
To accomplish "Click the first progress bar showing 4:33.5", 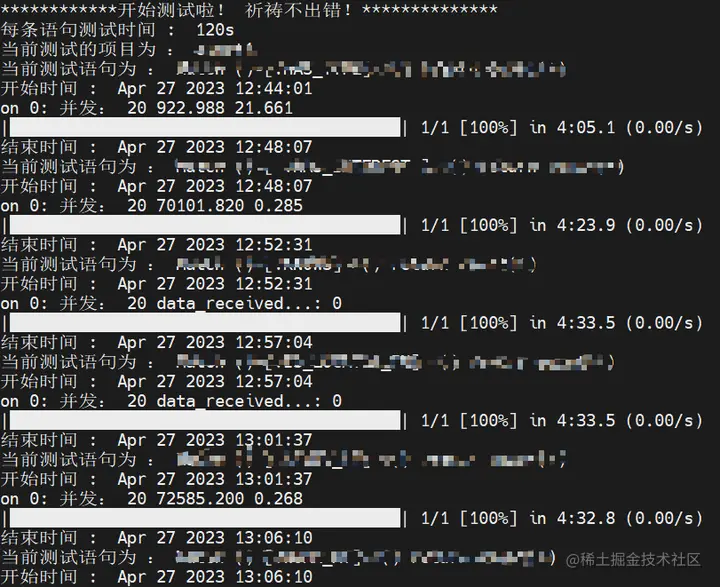I will pyautogui.click(x=205, y=323).
